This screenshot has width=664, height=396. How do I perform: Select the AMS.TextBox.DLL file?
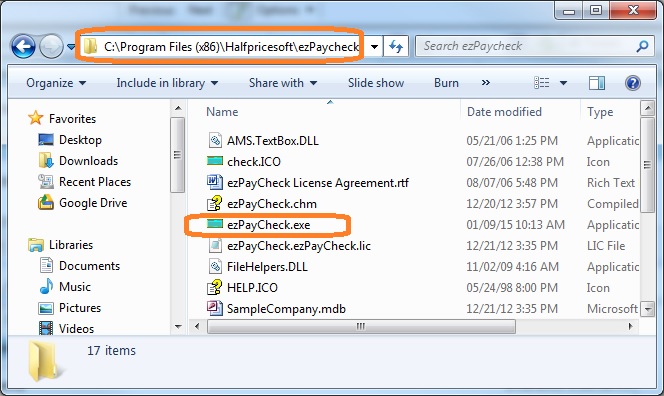point(273,141)
